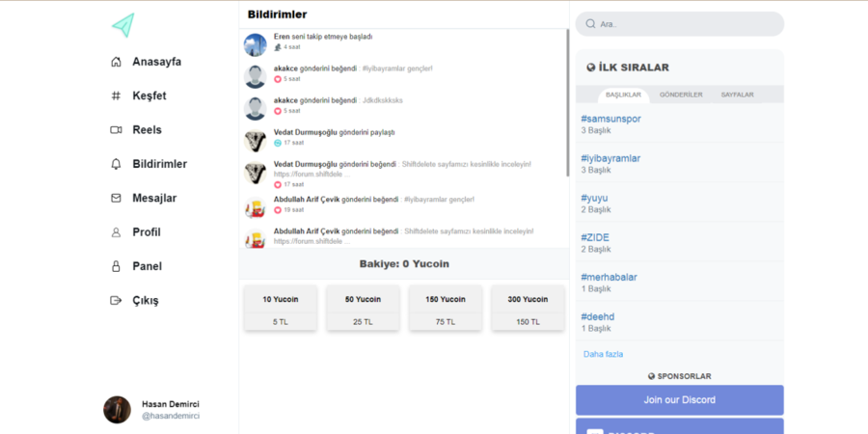
Task: Click the Çıkış logout icon
Action: (116, 301)
